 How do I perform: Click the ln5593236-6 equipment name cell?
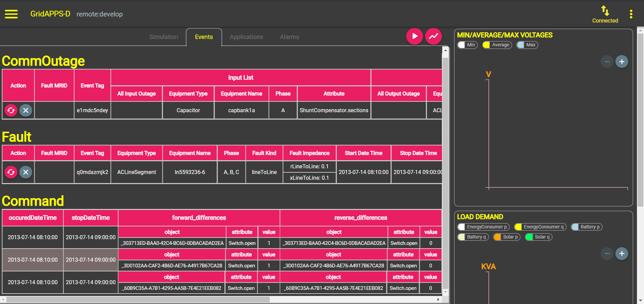click(x=190, y=172)
